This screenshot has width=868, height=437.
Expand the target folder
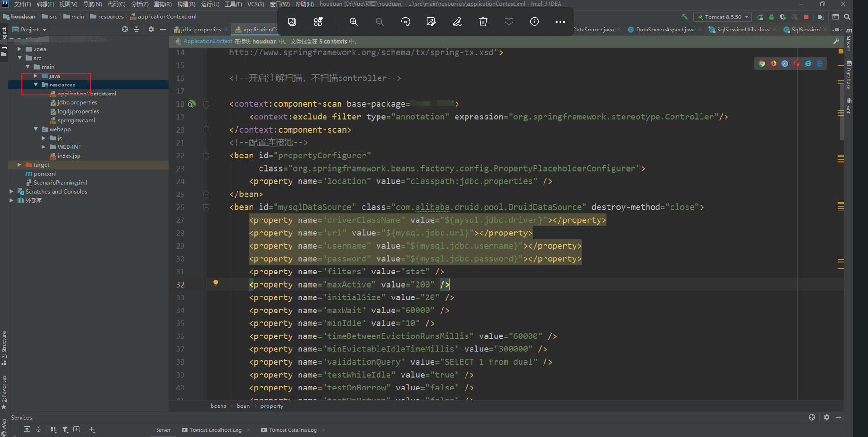(x=19, y=165)
